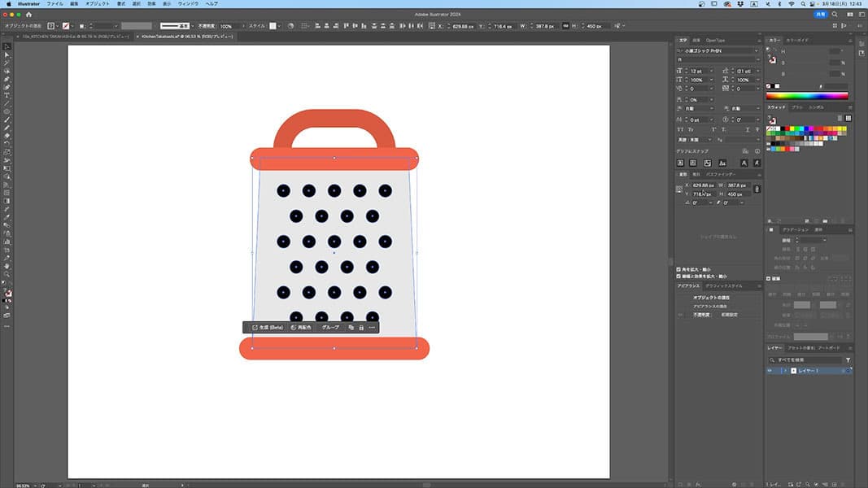Open more options (…) in the floating taskbar
Image resolution: width=868 pixels, height=488 pixels.
click(x=372, y=327)
